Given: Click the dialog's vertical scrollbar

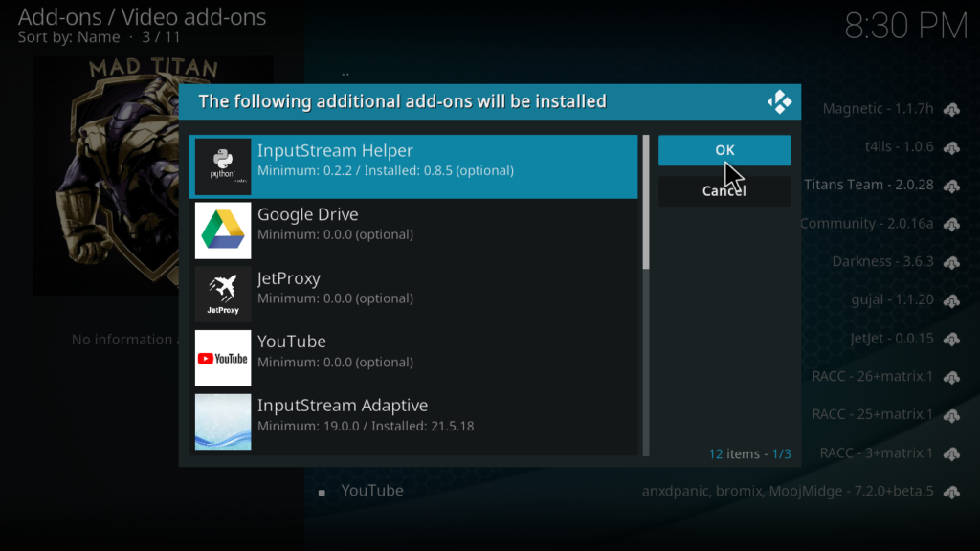Looking at the screenshot, I should [x=646, y=202].
